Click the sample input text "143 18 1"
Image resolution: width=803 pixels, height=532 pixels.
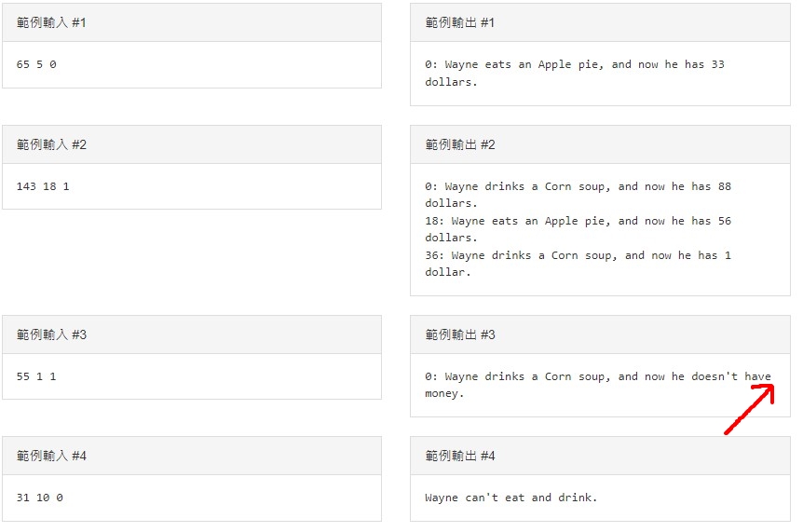tap(43, 186)
